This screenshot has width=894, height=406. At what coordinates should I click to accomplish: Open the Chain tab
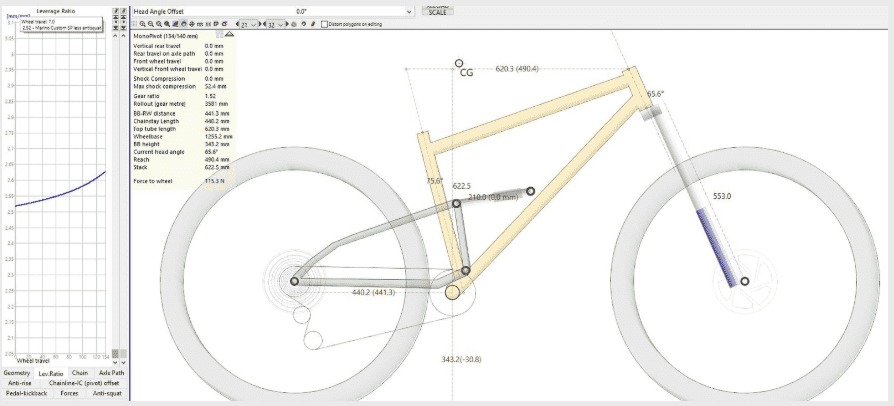80,373
